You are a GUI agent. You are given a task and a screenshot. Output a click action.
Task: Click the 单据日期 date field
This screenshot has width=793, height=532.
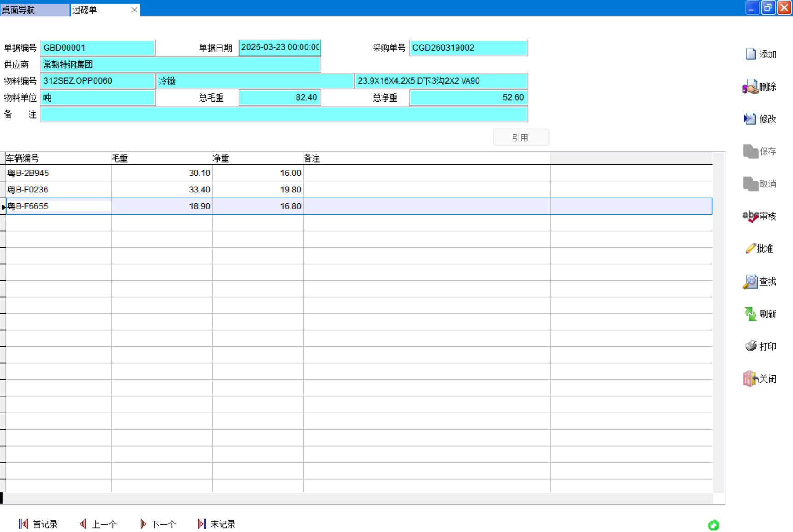(280, 48)
